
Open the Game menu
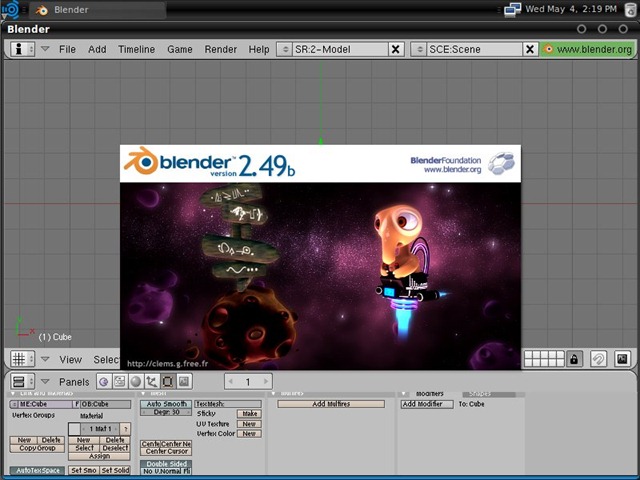(180, 49)
